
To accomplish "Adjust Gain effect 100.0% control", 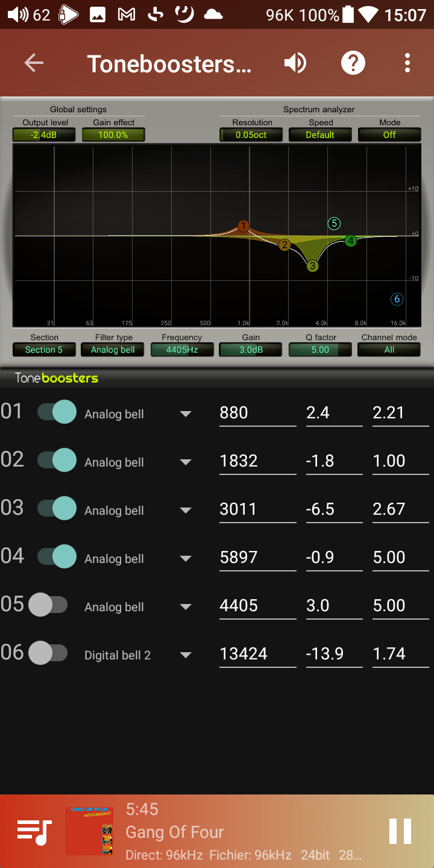I will point(113,135).
